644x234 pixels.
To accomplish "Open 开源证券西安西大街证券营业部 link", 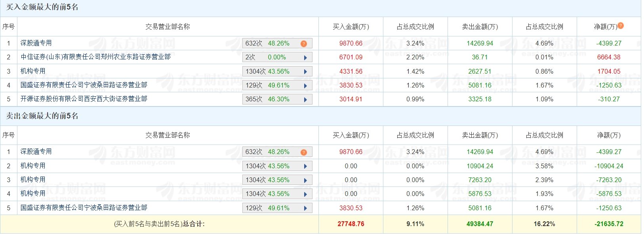I will (x=84, y=99).
